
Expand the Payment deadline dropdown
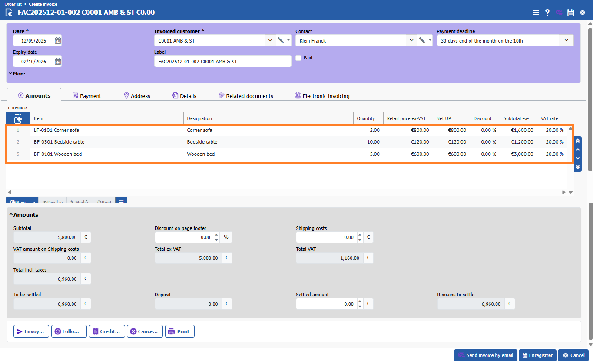(566, 41)
